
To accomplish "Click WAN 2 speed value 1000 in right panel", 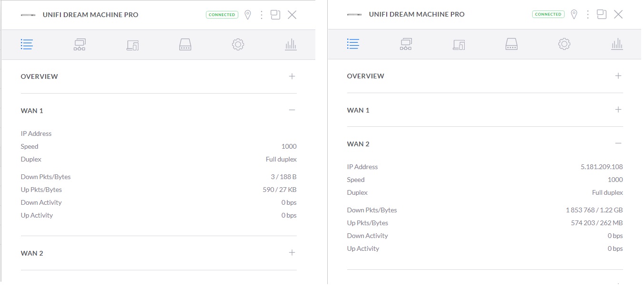I will (615, 180).
